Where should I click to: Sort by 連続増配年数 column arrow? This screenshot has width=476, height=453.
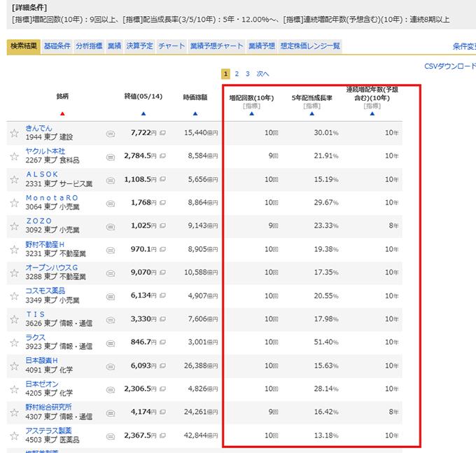coord(372,113)
